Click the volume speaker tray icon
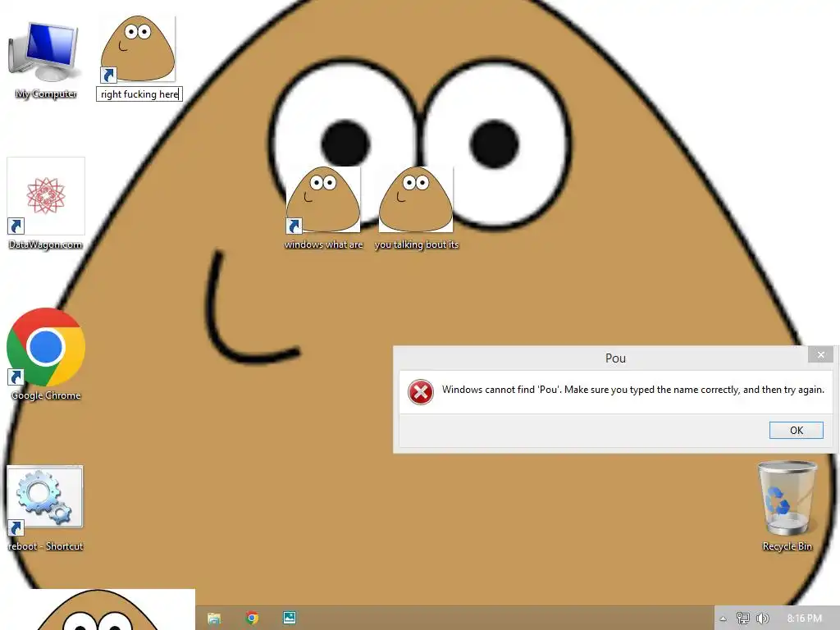Viewport: 840px width, 630px height. pos(763,619)
